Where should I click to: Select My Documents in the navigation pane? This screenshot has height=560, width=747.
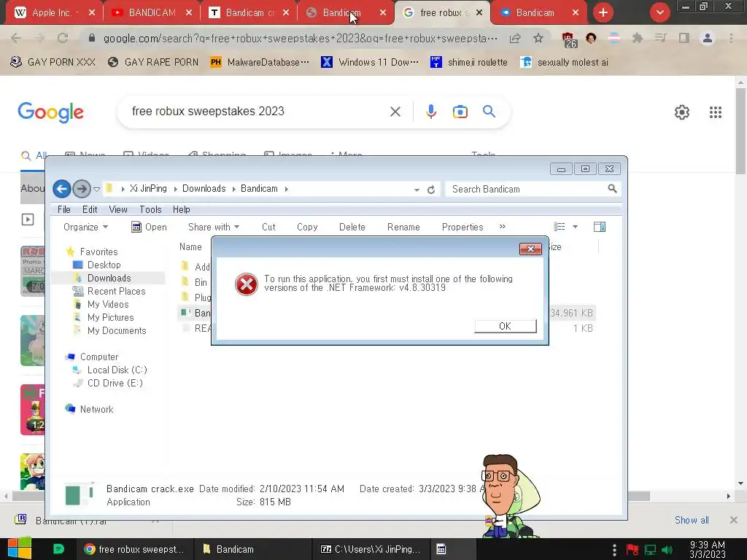[117, 330]
